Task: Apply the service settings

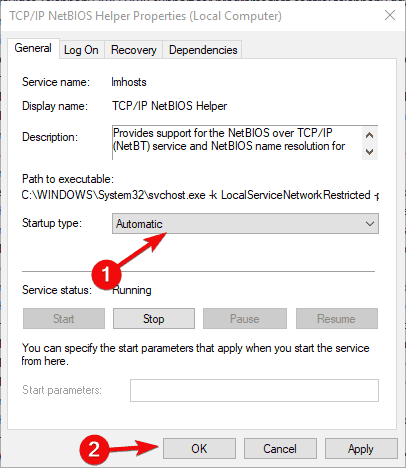Action: point(361,449)
